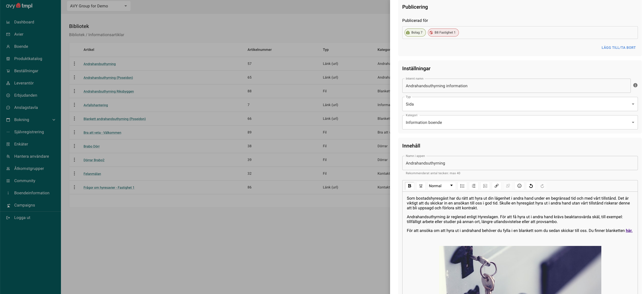Click the B8 Fastighet 1 chip
Screen dimensions: 644x294
point(443,33)
